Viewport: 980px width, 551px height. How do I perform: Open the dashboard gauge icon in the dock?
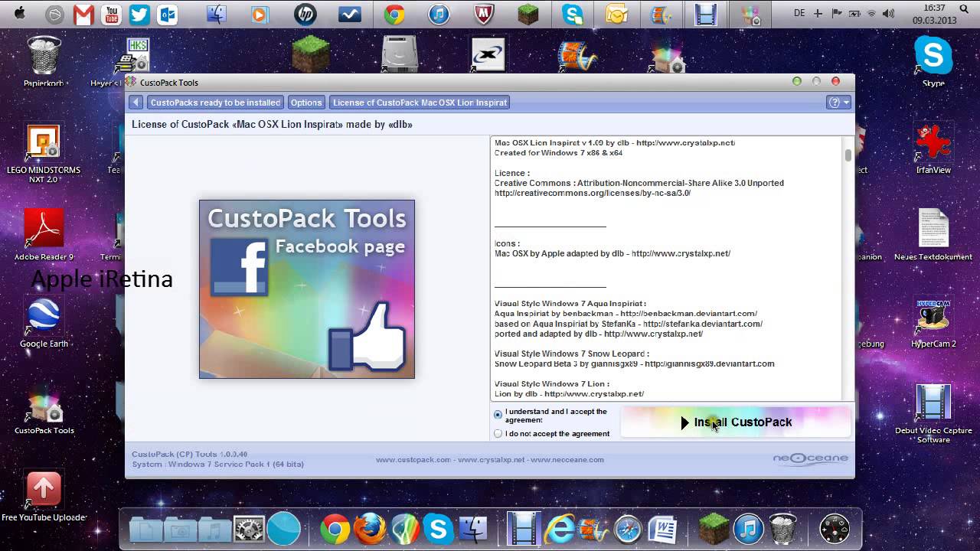coord(835,529)
